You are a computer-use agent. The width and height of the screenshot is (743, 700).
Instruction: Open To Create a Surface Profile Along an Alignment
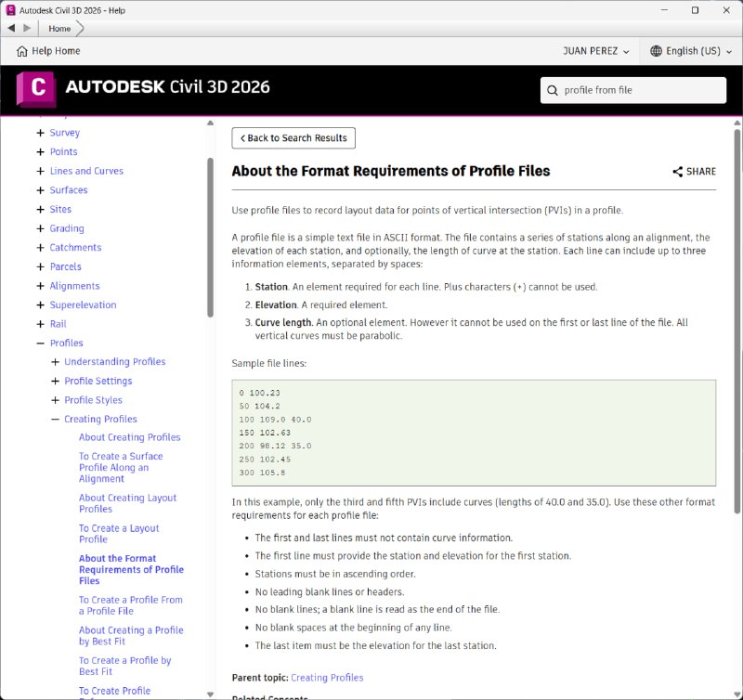pyautogui.click(x=121, y=468)
